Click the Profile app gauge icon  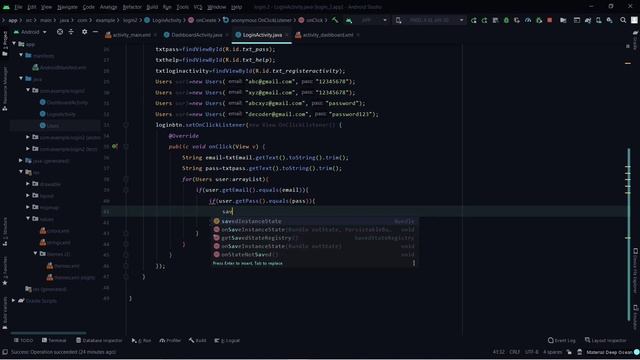click(528, 20)
